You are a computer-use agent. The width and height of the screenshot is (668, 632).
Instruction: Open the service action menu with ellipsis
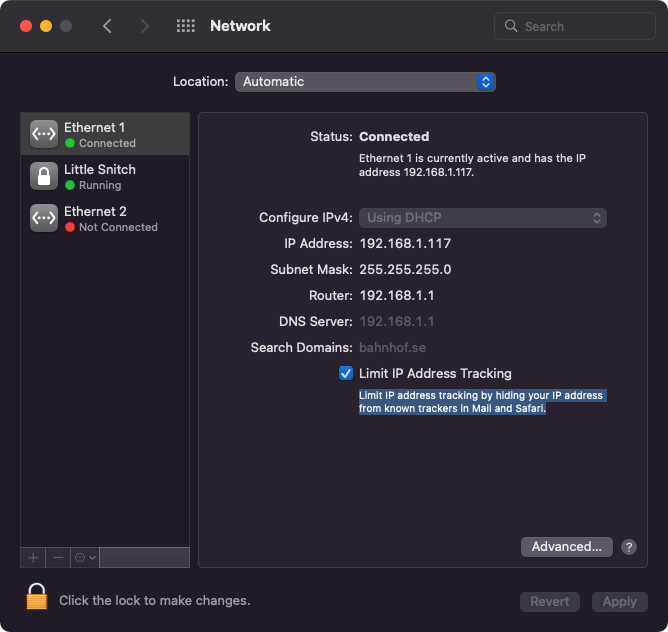84,557
